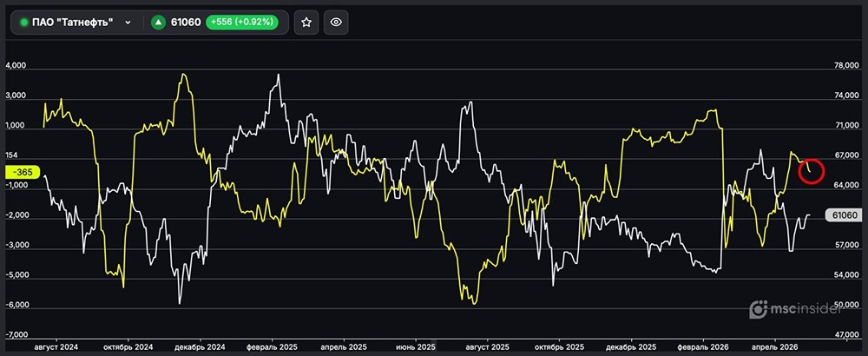The height and width of the screenshot is (356, 868).
Task: Click the msc insider watermark logo
Action: (x=788, y=308)
